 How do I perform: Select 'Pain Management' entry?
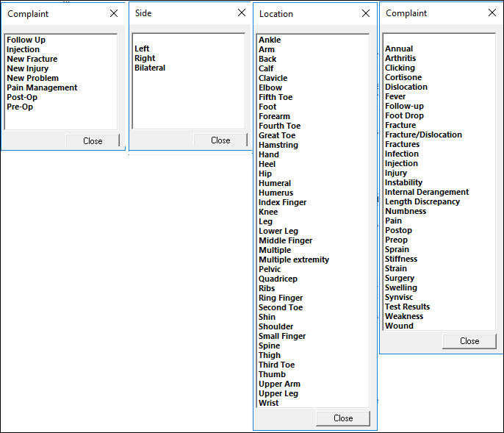[42, 87]
